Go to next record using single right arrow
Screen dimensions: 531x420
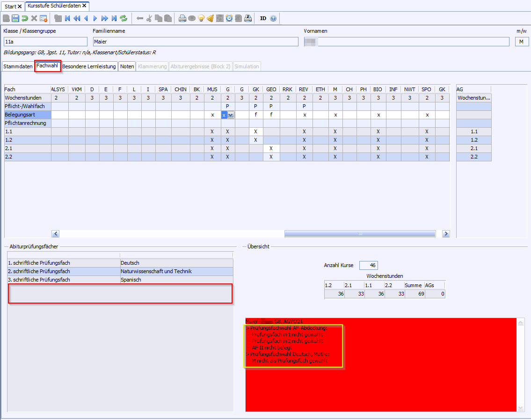95,18
